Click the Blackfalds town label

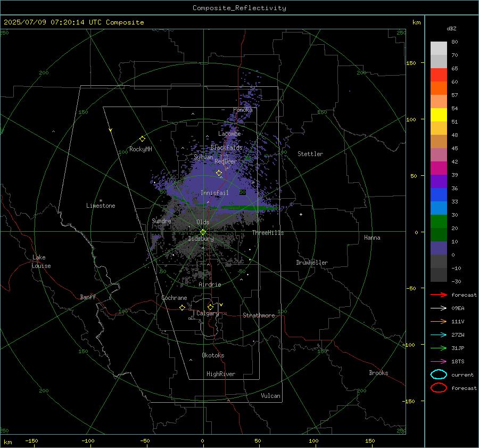click(226, 148)
